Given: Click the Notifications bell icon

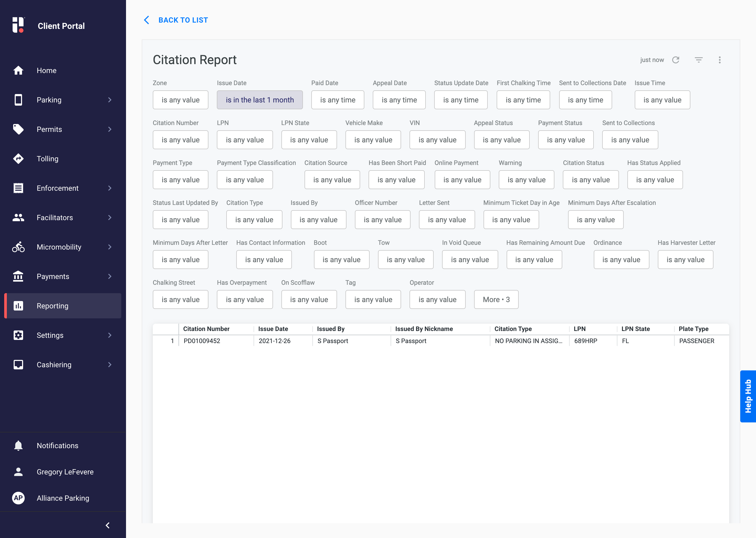Looking at the screenshot, I should pyautogui.click(x=18, y=446).
